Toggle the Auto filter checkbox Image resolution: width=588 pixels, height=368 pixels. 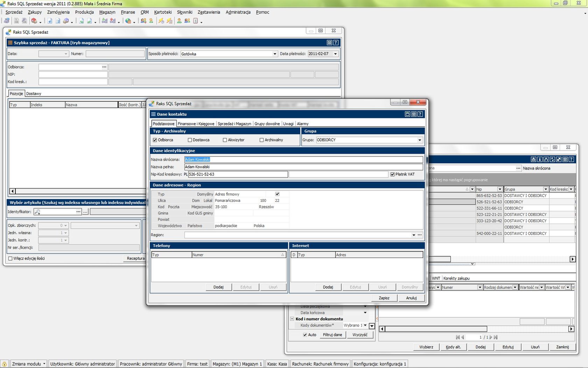point(305,335)
